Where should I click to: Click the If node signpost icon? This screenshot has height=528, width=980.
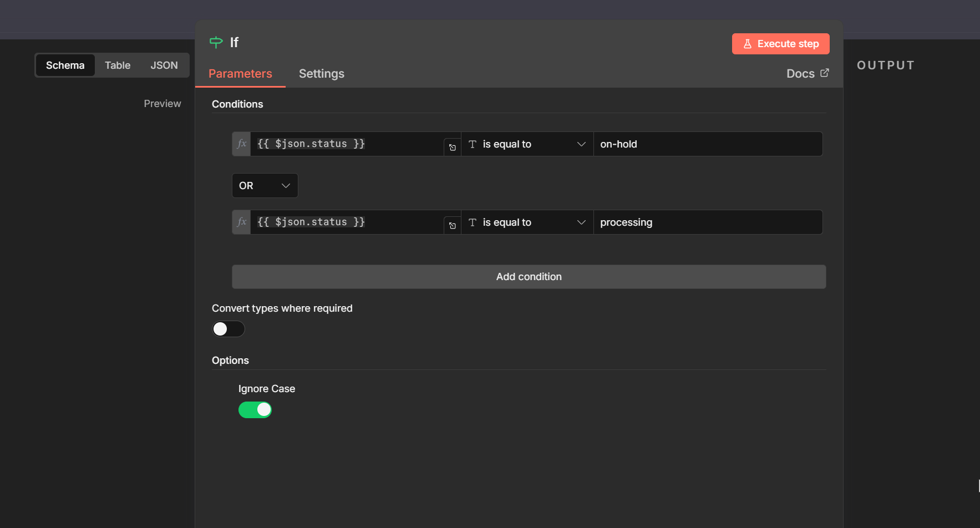216,42
